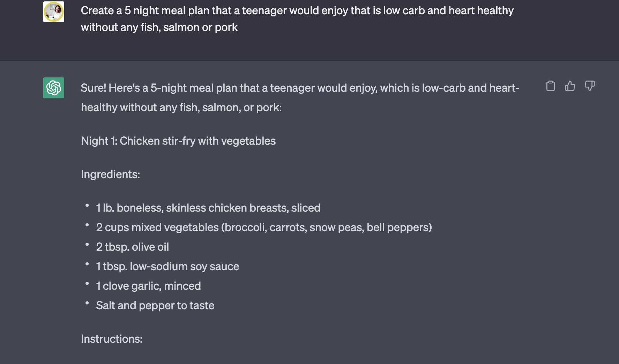Click the 'Ingredients:' label

(x=110, y=174)
